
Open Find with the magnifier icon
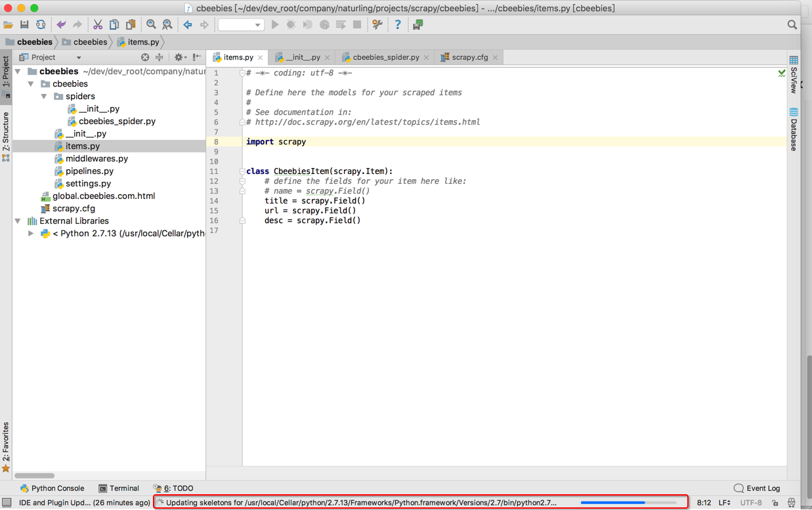(151, 25)
